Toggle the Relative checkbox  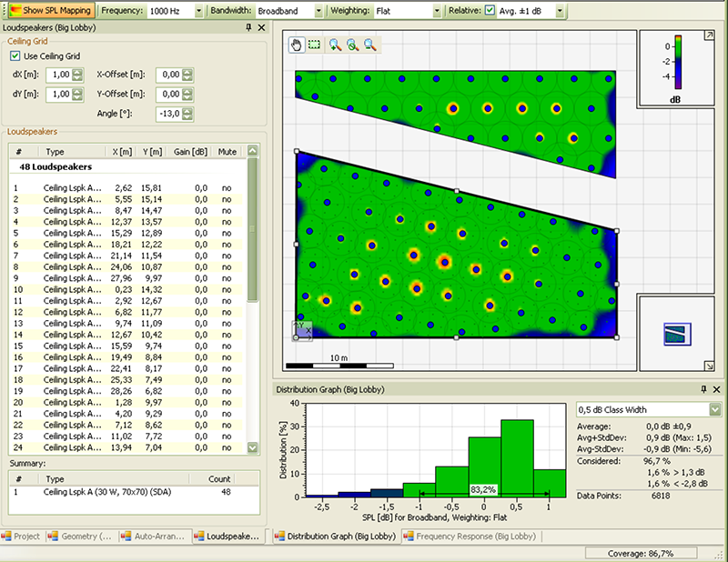tap(490, 10)
